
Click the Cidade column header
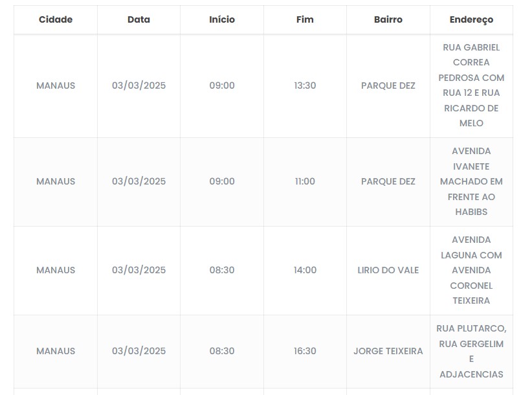click(56, 19)
